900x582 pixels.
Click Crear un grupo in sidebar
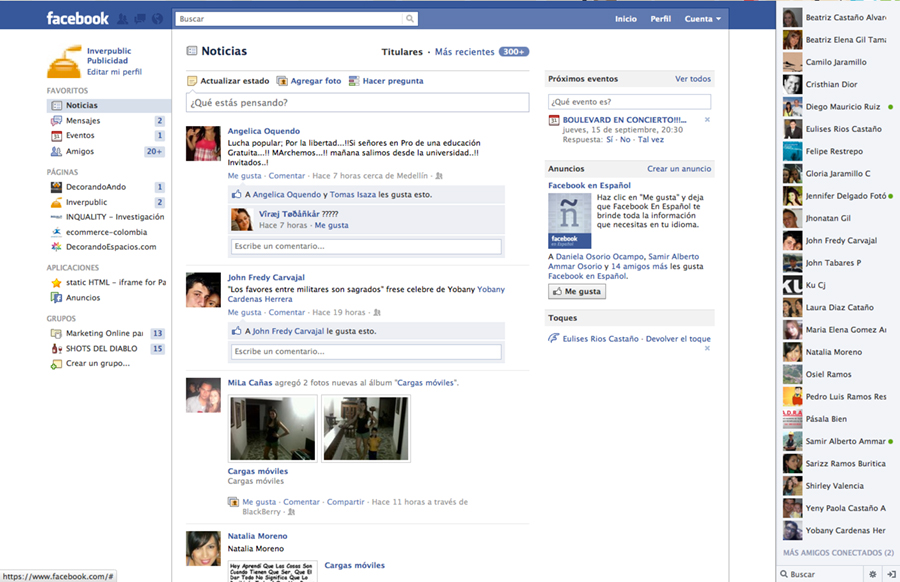coord(98,363)
